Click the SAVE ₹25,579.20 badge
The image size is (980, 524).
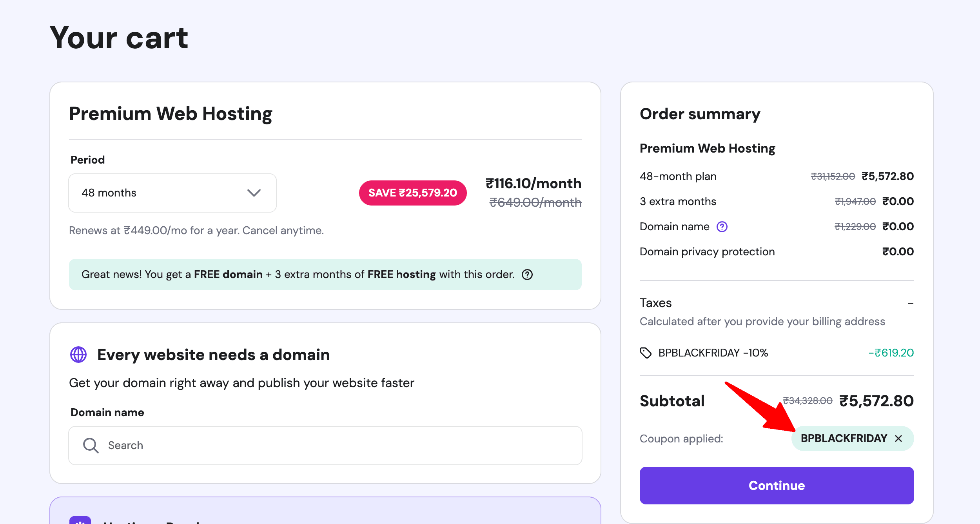[412, 193]
